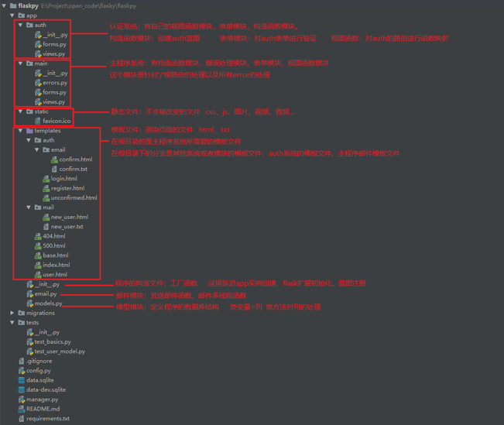Viewport: 504px width, 425px height.
Task: Click the HTML file icon beside login.html
Action: coord(46,179)
